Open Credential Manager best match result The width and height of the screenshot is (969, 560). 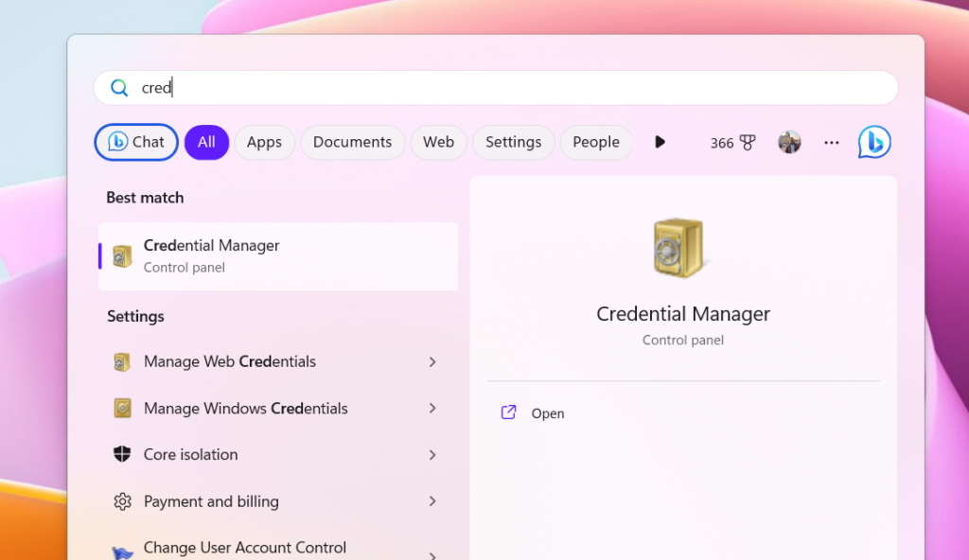tap(278, 256)
